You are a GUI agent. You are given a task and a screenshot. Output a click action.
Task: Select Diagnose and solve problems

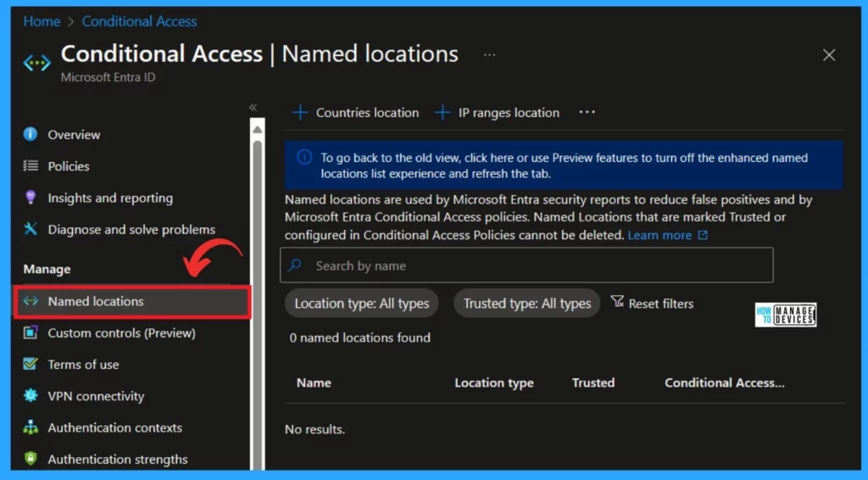(x=131, y=229)
